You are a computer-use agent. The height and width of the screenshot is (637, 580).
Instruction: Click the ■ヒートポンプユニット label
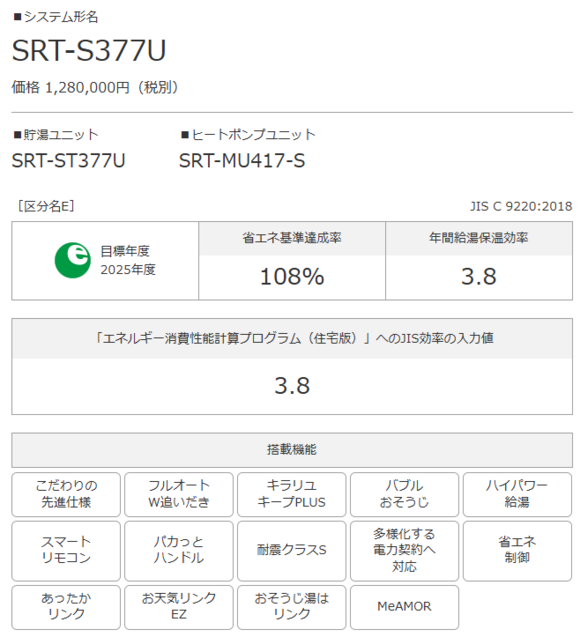(248, 134)
